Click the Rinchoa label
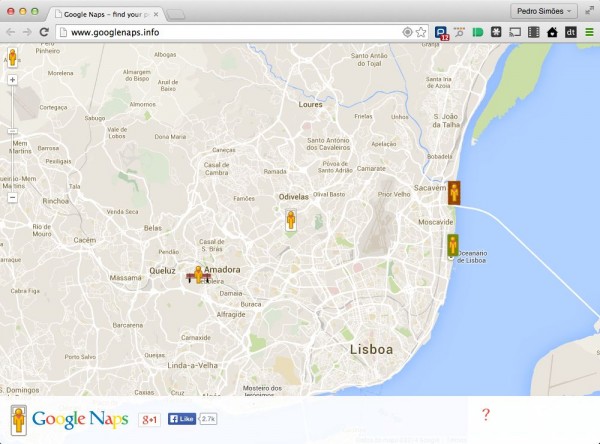 [x=56, y=201]
